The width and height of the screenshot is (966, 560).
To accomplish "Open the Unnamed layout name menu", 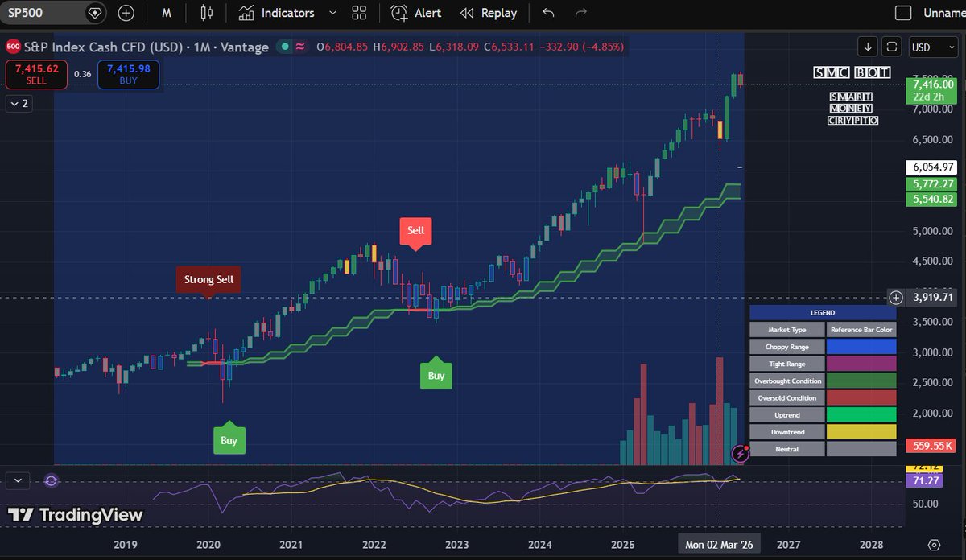I will [943, 13].
